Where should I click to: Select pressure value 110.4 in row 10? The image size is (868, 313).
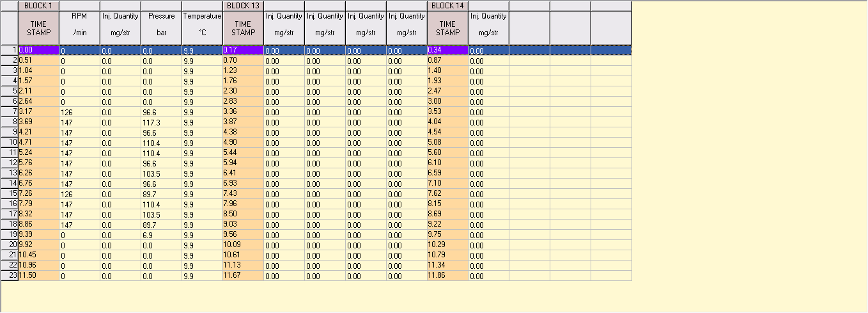(161, 142)
